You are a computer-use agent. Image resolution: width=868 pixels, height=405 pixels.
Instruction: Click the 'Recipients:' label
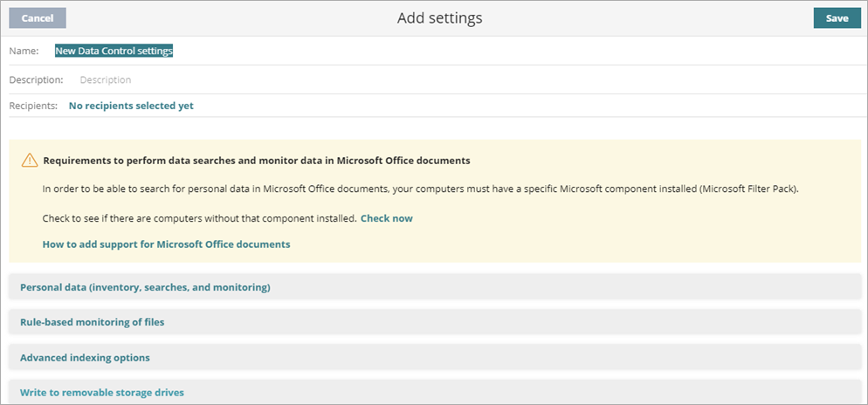(33, 106)
